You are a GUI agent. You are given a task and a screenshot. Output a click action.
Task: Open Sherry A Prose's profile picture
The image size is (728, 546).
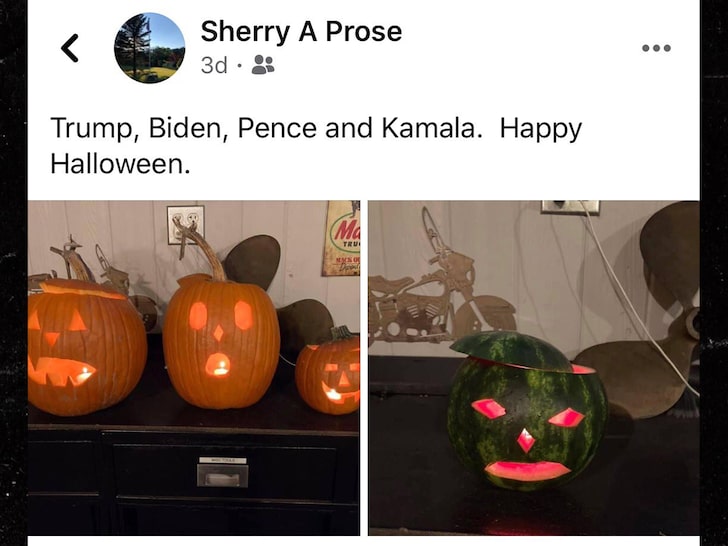150,48
